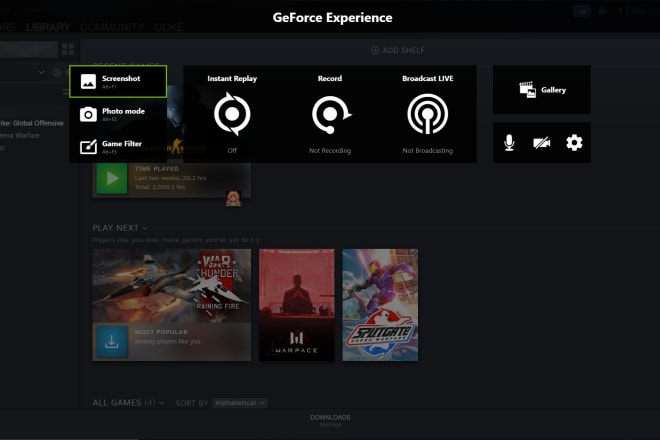Click the recent clock icon in Steam sidebar
The width and height of the screenshot is (660, 440).
56,72
